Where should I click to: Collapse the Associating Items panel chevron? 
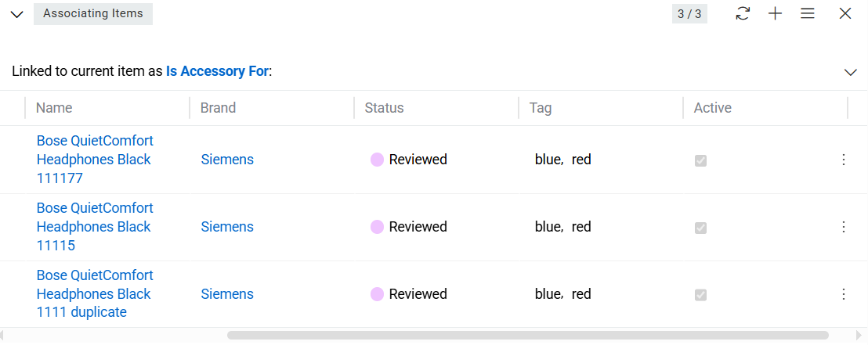point(16,14)
